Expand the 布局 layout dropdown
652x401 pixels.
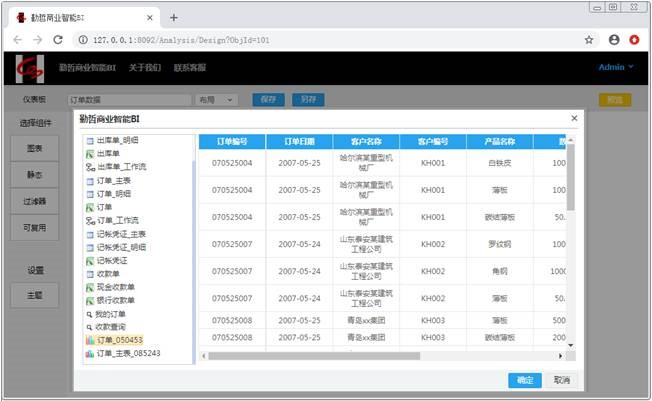point(217,100)
